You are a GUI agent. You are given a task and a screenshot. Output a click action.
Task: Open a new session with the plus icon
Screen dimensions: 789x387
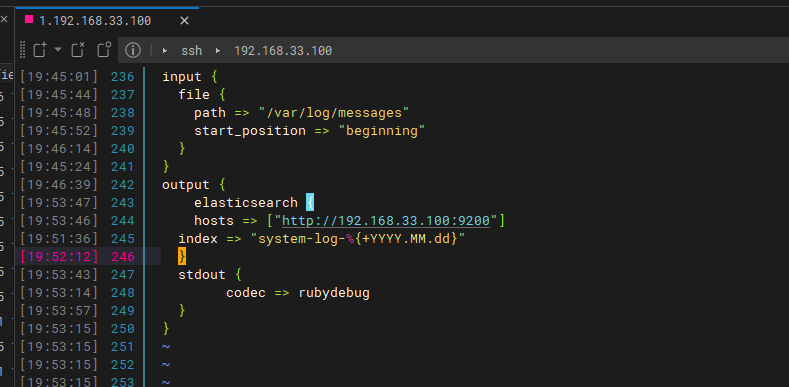tap(40, 50)
